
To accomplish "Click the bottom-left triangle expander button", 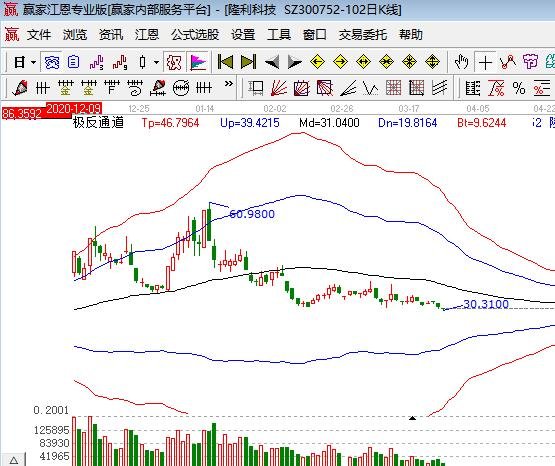I will [13, 460].
